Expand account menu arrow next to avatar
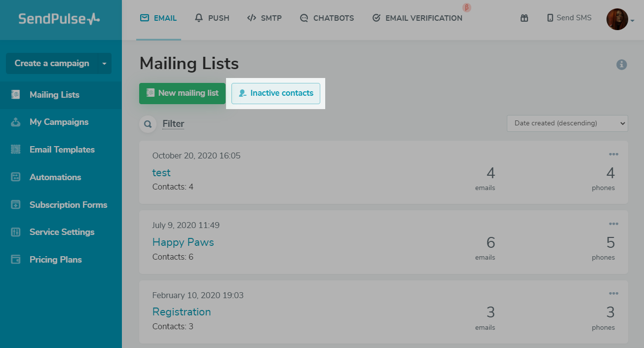The height and width of the screenshot is (348, 644). coord(633,21)
